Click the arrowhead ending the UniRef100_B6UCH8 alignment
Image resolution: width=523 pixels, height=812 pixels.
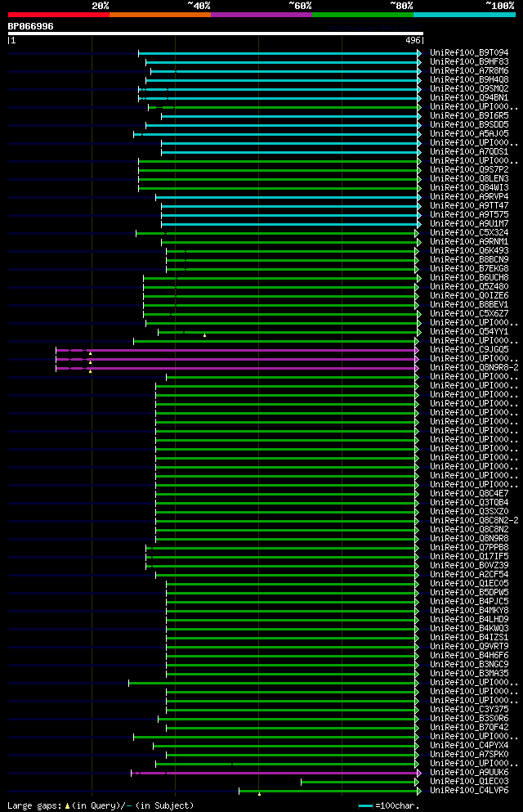[419, 278]
